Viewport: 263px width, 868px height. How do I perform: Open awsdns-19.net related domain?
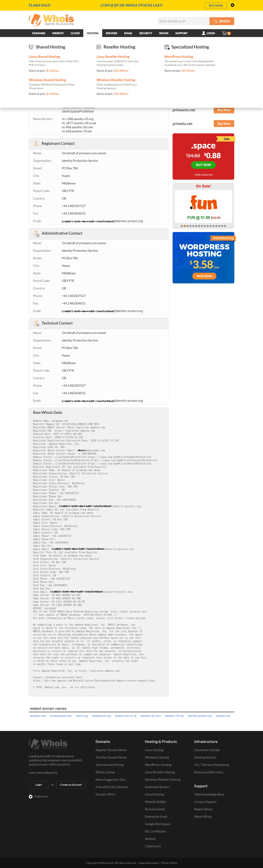point(174,716)
